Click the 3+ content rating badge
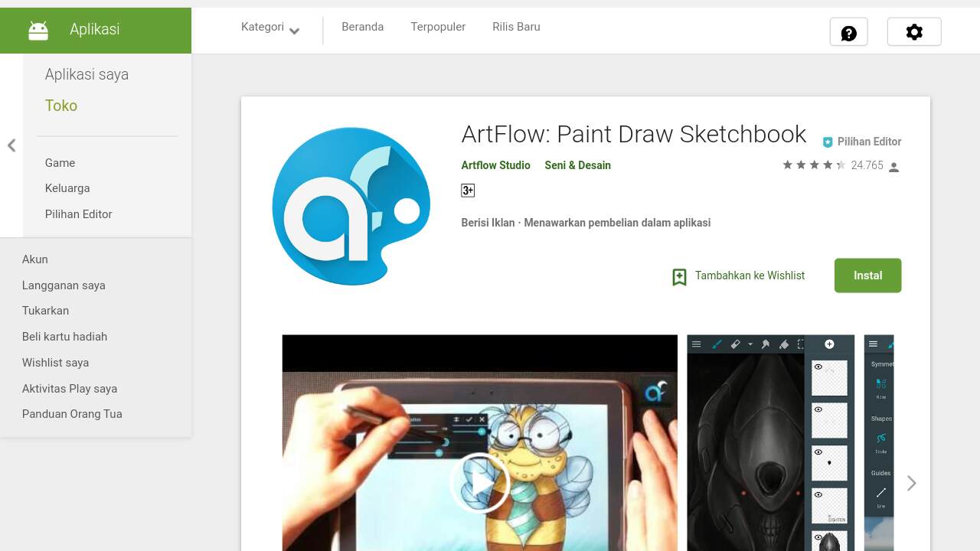Screen dimensions: 980x551 click(468, 191)
